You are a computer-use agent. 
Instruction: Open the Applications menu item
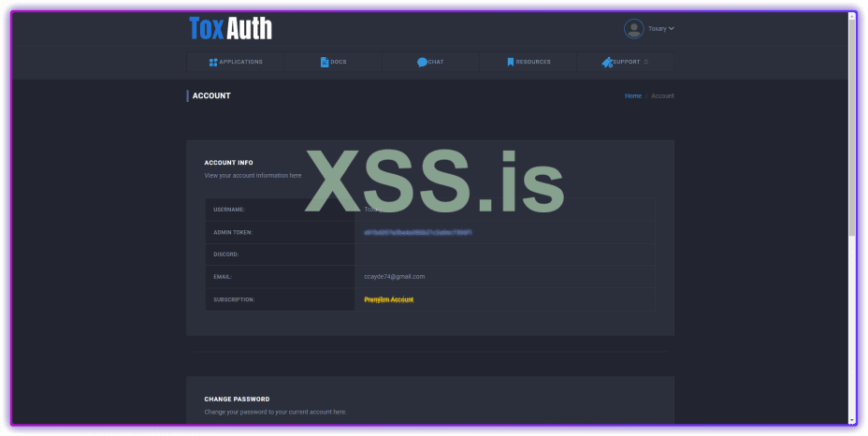coord(236,62)
